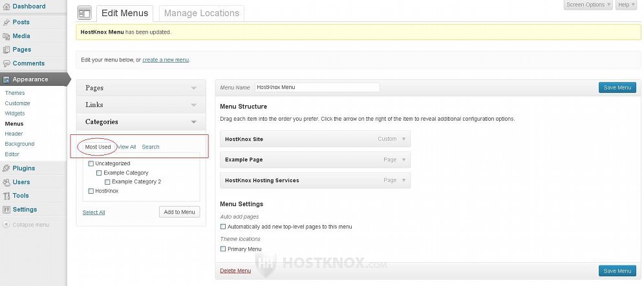Open the Dashboard menu label

tap(29, 6)
